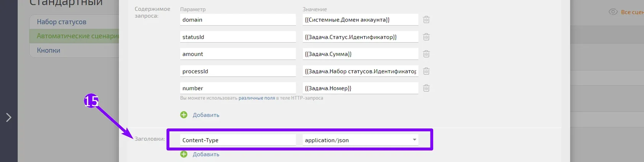644x162 pixels.
Task: Expand the left sidebar chevron
Action: pos(9,117)
